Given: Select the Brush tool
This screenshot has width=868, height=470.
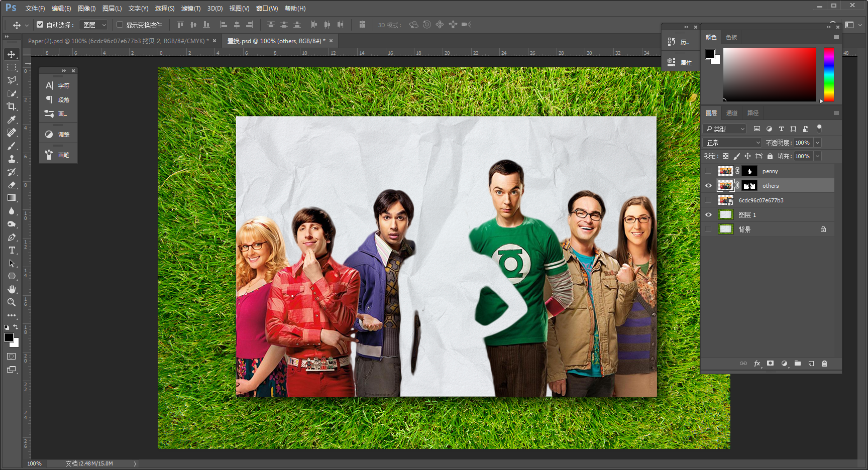Looking at the screenshot, I should click(x=12, y=146).
